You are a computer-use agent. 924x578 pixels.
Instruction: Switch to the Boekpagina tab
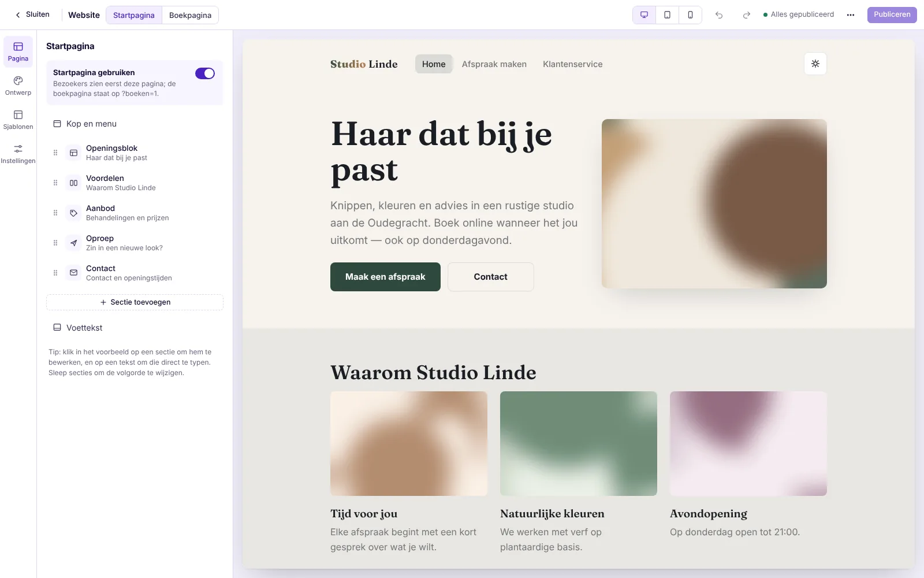190,15
